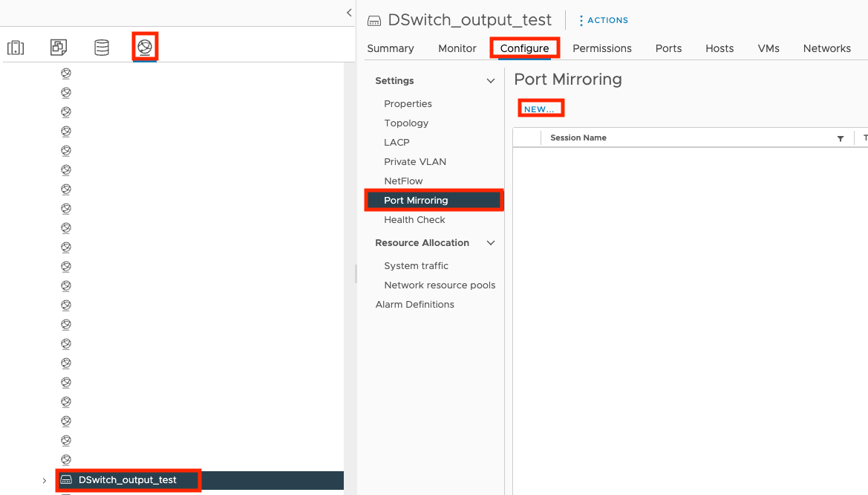The width and height of the screenshot is (868, 495).
Task: Collapse the Resource Allocation section chevron
Action: [489, 242]
